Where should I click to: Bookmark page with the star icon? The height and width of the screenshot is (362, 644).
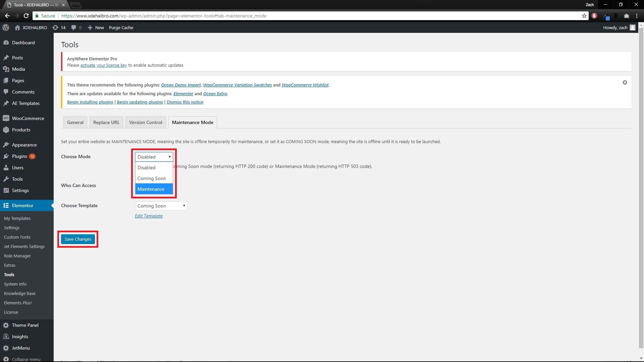pos(584,16)
